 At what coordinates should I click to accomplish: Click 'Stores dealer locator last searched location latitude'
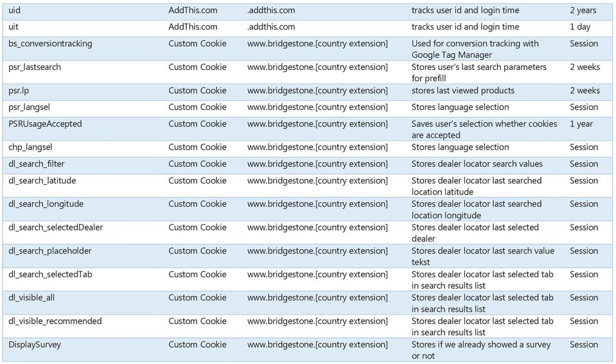click(477, 187)
